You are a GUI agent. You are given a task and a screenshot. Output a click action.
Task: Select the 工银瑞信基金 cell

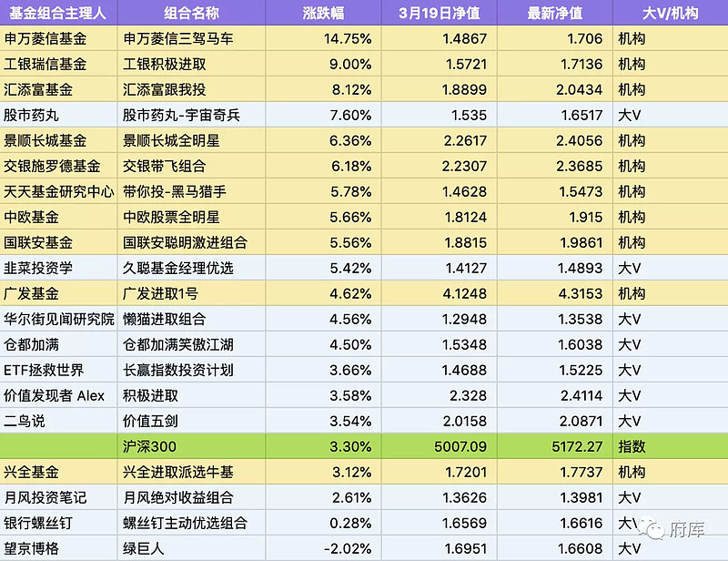[x=58, y=64]
